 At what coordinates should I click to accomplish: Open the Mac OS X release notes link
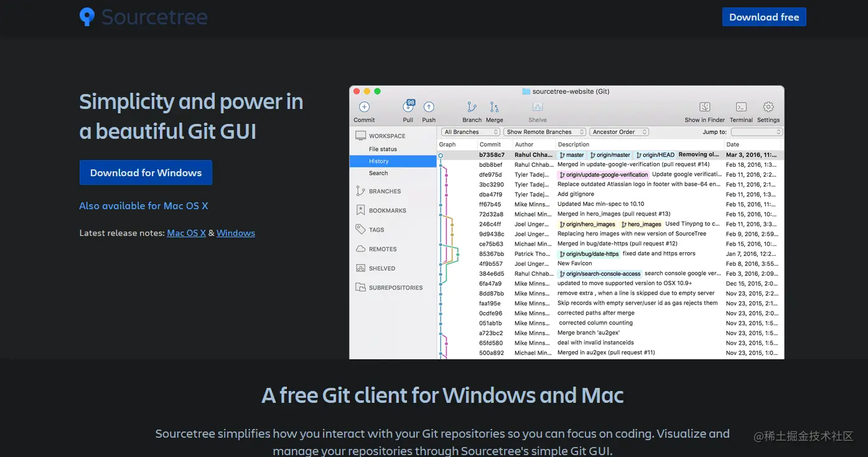point(187,233)
